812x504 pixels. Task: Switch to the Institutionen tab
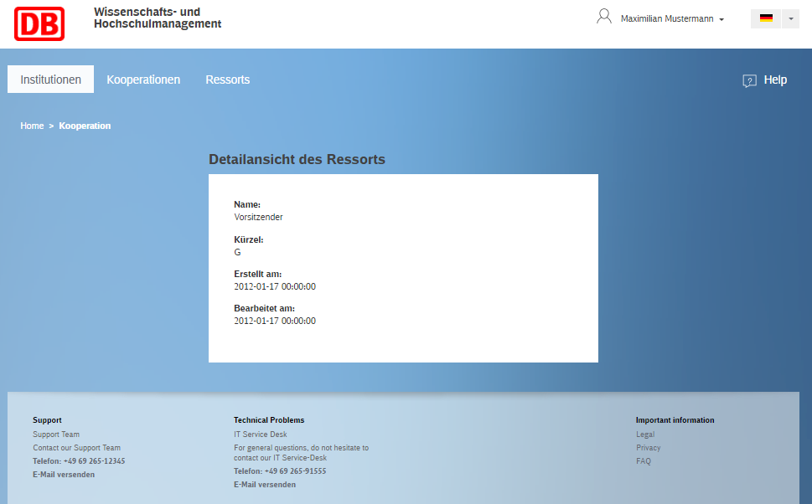coord(51,80)
